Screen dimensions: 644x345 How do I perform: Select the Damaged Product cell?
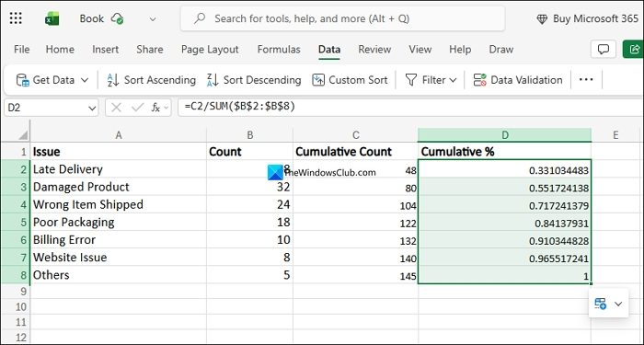coord(119,187)
